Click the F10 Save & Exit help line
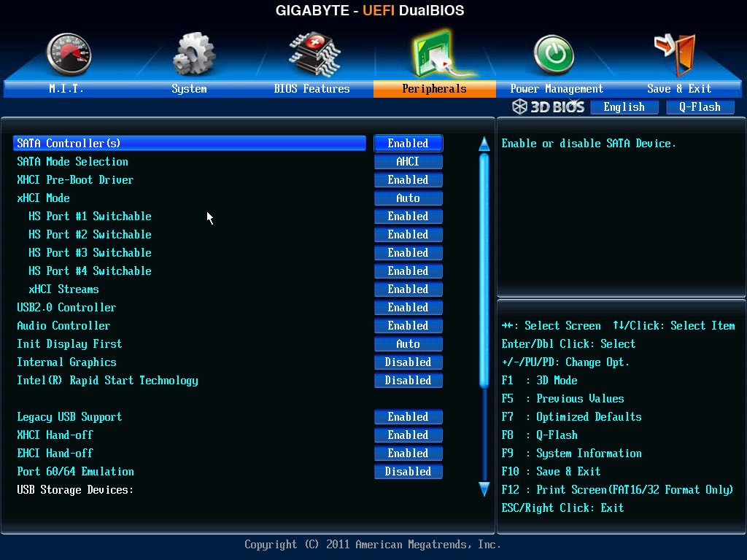This screenshot has width=747, height=560. [551, 472]
